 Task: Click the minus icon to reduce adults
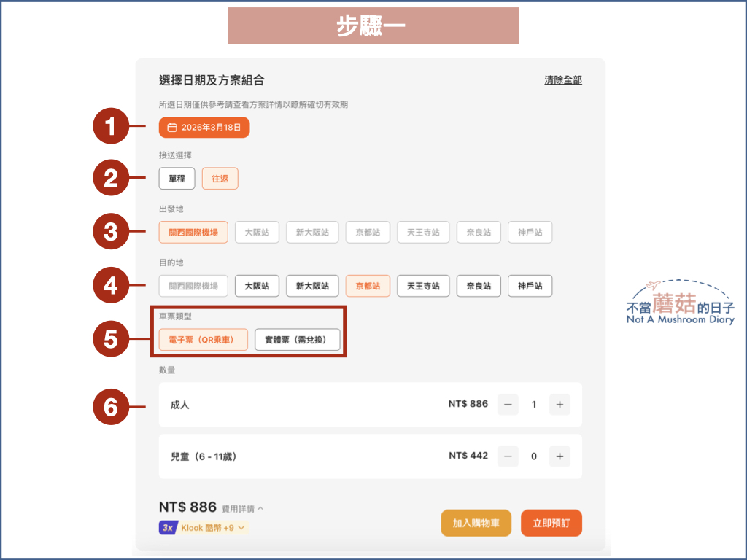(508, 405)
